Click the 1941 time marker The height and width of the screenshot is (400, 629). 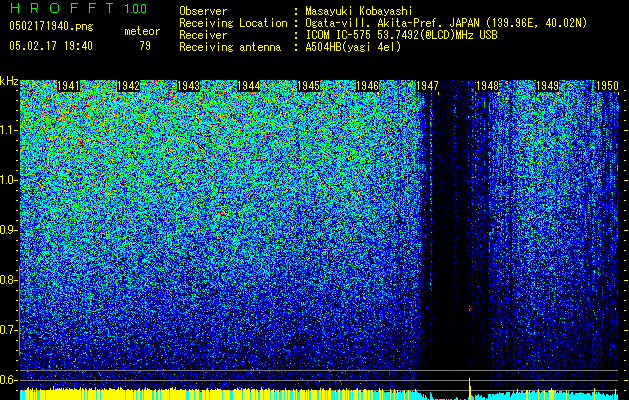point(69,86)
